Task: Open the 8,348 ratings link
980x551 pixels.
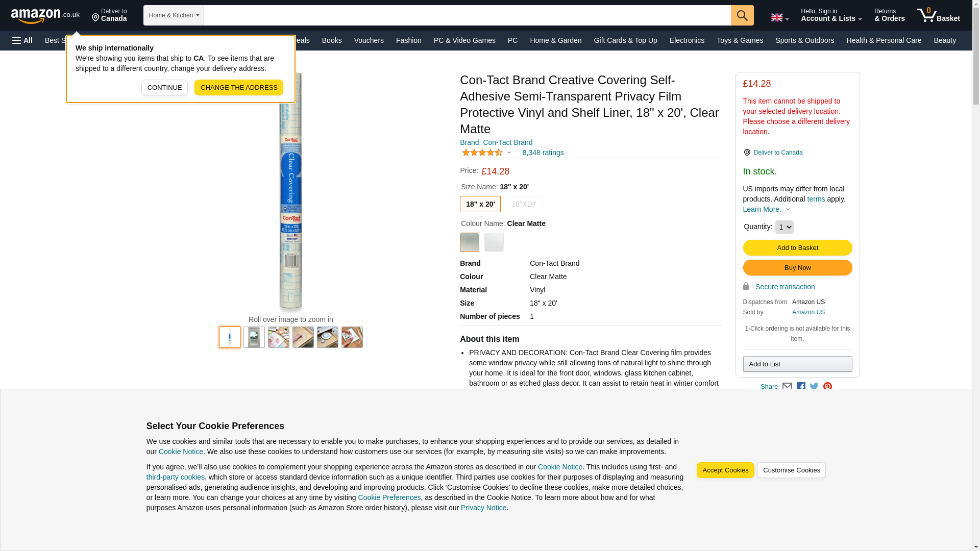Action: [x=543, y=153]
